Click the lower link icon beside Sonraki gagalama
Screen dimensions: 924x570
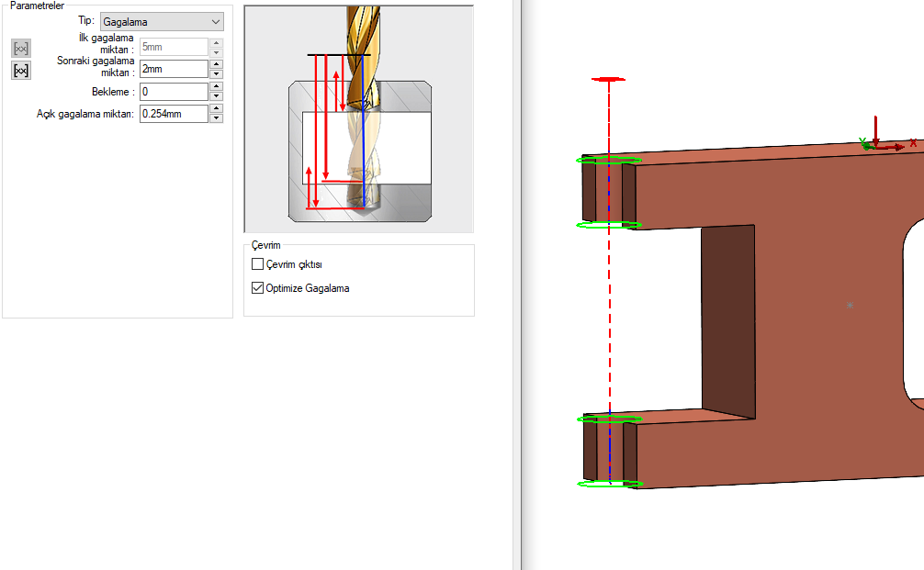(x=21, y=71)
